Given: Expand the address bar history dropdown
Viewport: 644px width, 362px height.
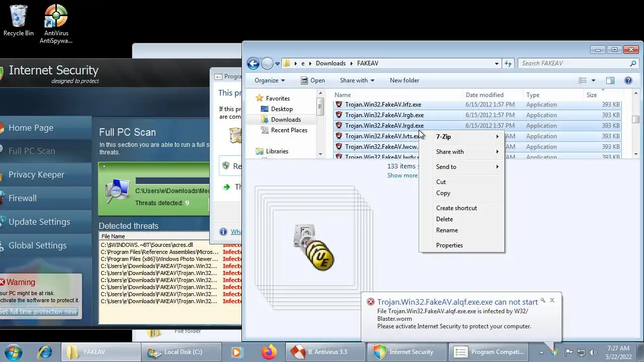Looking at the screenshot, I should (497, 63).
